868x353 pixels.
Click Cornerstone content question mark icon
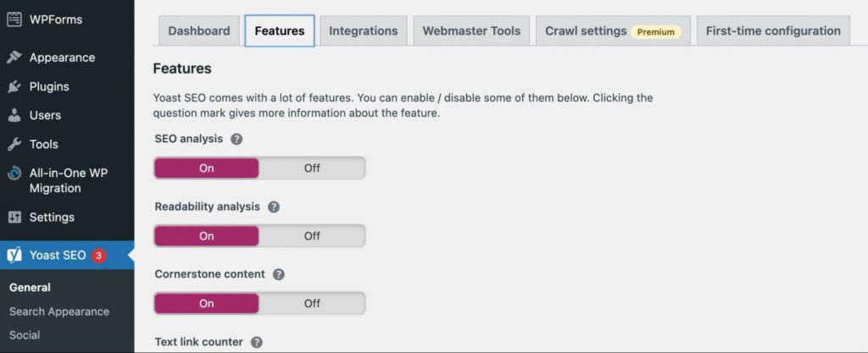tap(279, 274)
